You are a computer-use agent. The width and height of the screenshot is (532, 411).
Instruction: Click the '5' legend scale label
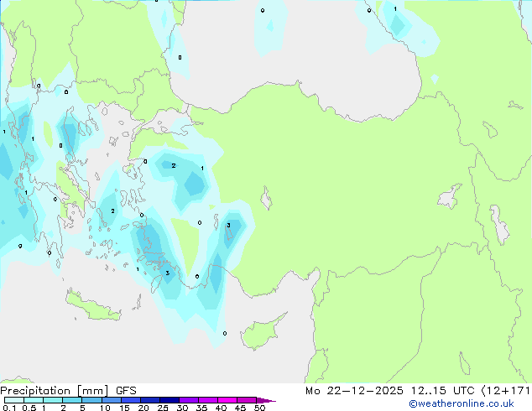[x=82, y=408]
